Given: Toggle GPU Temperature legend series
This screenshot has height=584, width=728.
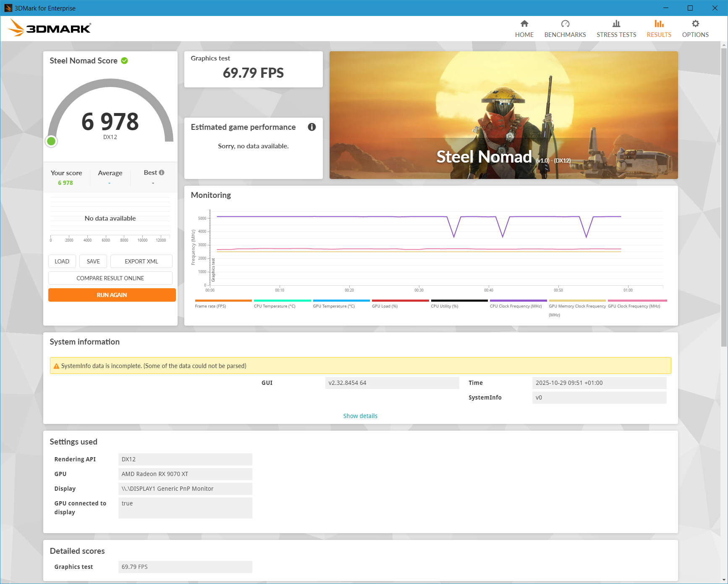Looking at the screenshot, I should [334, 306].
